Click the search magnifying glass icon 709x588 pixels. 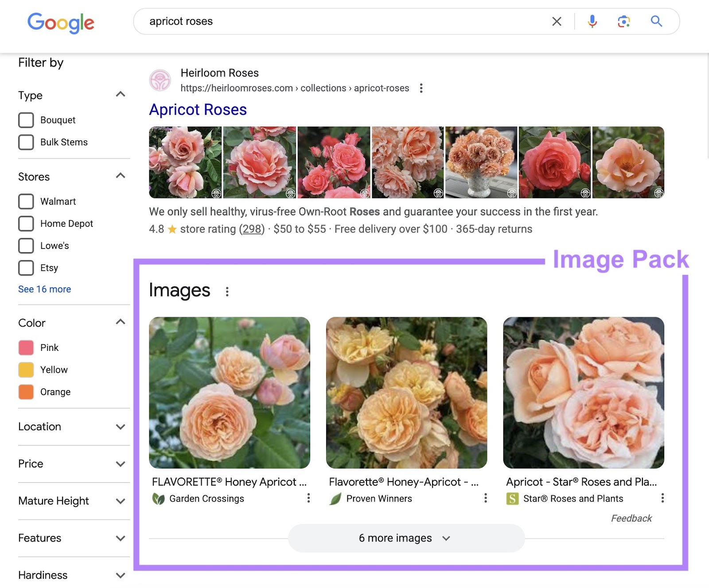[x=656, y=21]
